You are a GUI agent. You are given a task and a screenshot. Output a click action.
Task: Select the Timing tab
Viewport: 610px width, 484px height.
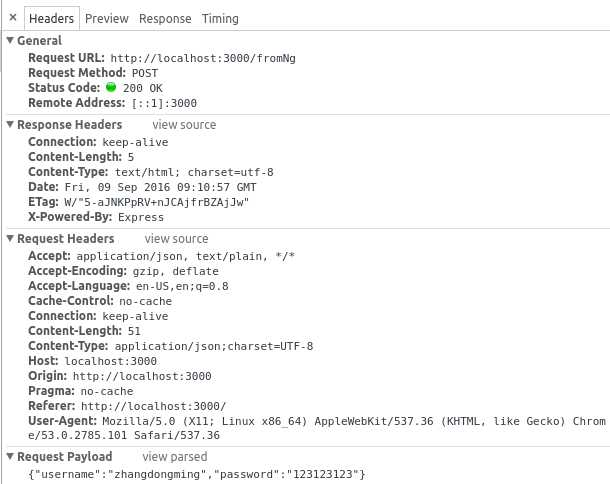click(x=220, y=19)
